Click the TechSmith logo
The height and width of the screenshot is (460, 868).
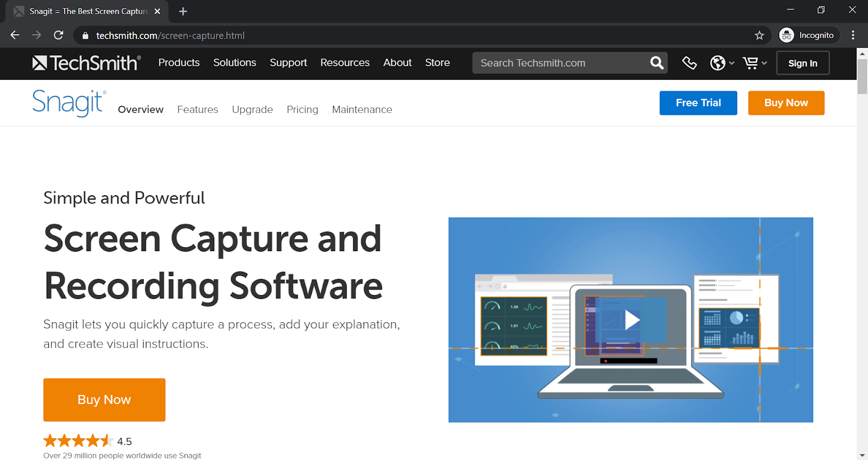(87, 63)
